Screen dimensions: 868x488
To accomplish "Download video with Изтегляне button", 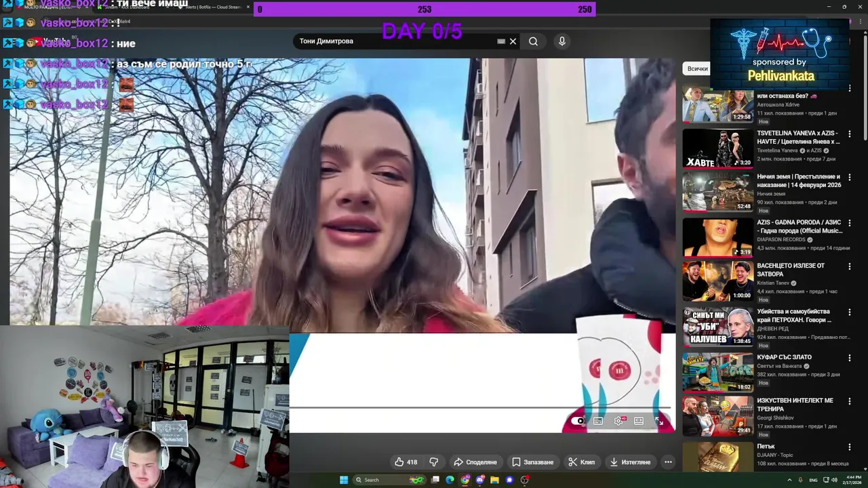I will point(630,462).
